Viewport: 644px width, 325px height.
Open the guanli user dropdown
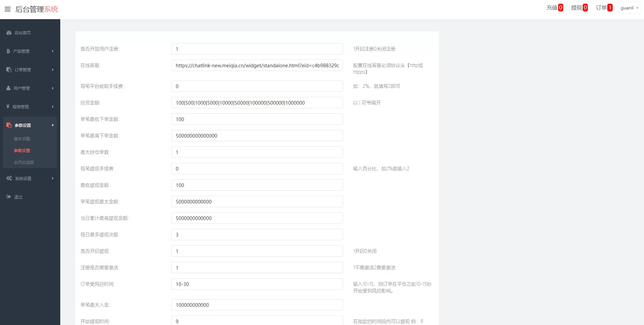point(629,8)
